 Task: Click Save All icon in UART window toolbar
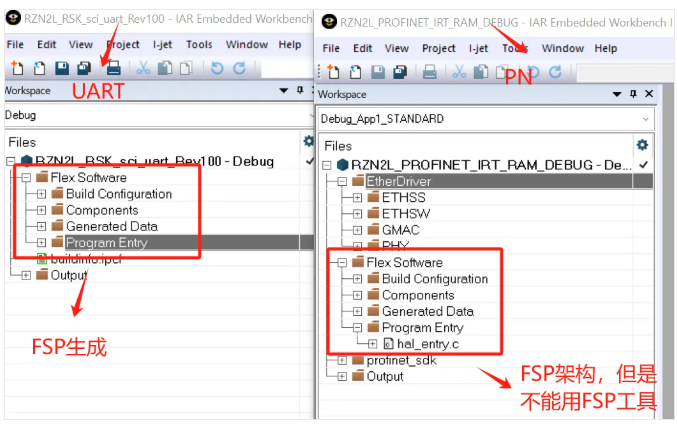click(84, 68)
